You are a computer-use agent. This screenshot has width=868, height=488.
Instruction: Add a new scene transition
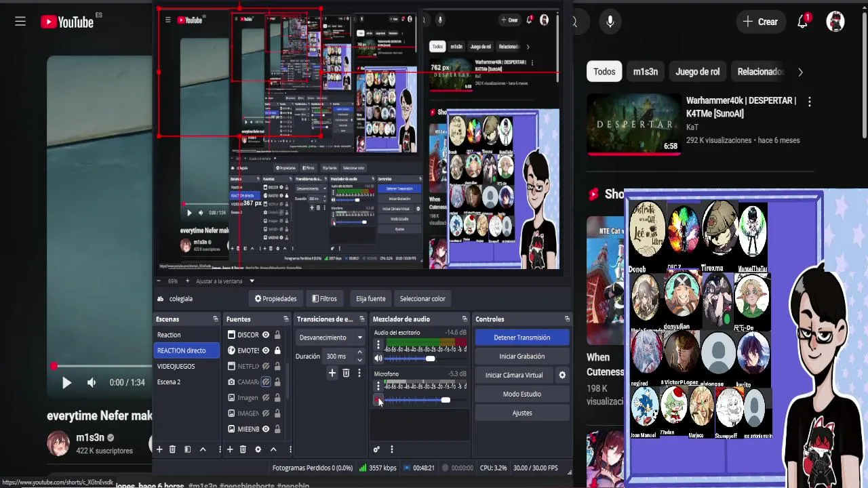point(332,373)
